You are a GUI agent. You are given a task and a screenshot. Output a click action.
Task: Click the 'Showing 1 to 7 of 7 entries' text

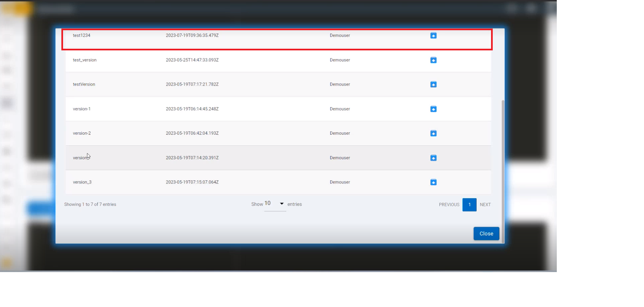point(90,204)
